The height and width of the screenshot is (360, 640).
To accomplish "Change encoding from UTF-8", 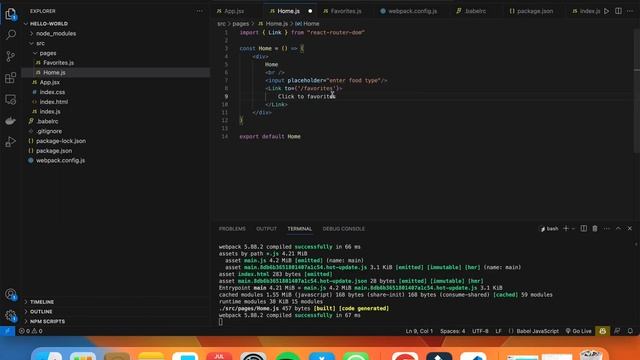I will coord(480,331).
